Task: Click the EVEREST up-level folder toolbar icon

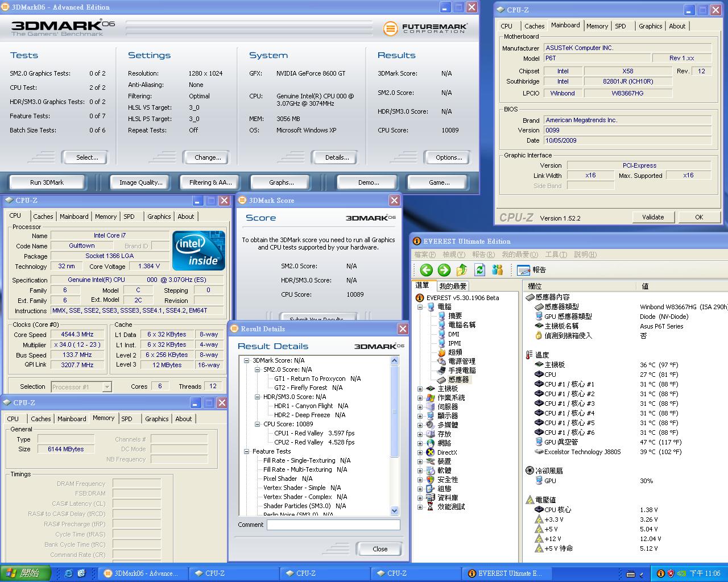Action: coord(462,270)
